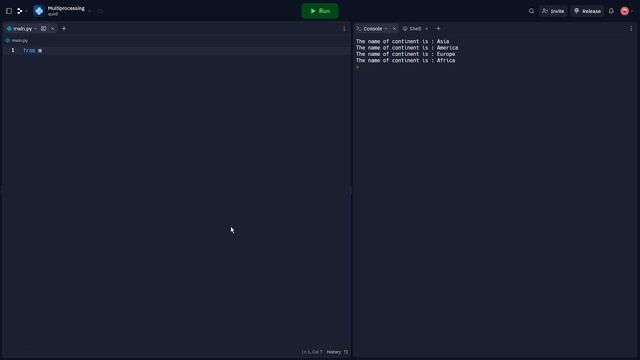Open the search magnifier icon
Viewport: 640px width, 360px height.
click(x=531, y=11)
